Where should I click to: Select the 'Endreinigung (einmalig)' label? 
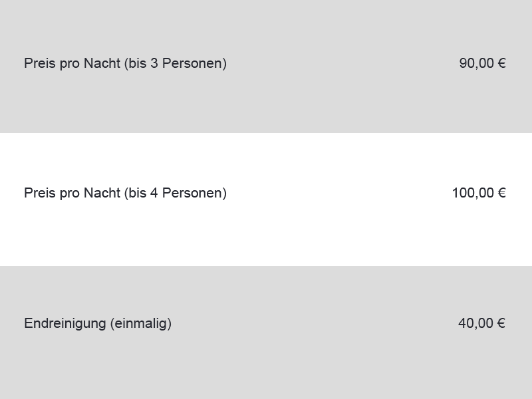point(98,323)
